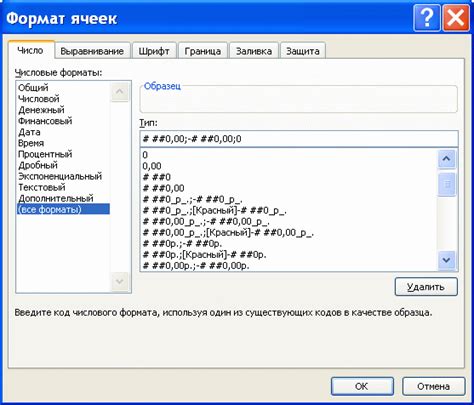The image size is (474, 405).
Task: Select # ##0_р_.;[Красный]-# ##0_р_. format code
Action: click(289, 210)
